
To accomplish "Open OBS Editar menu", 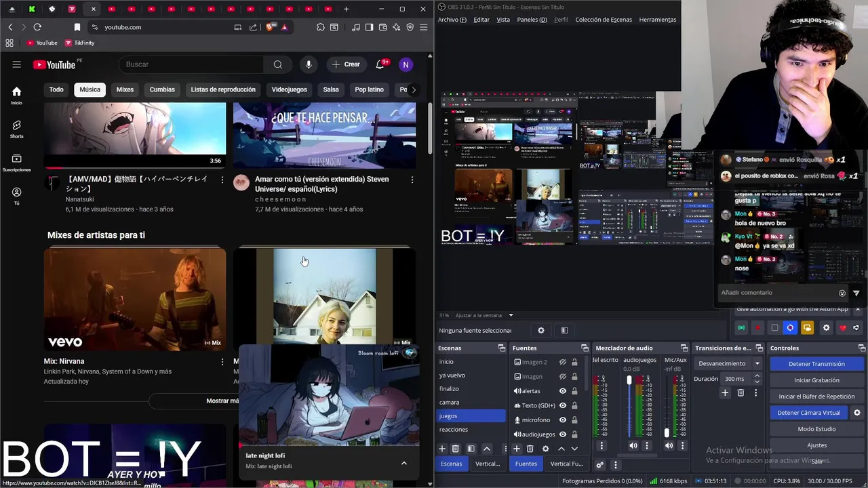I will [x=481, y=20].
